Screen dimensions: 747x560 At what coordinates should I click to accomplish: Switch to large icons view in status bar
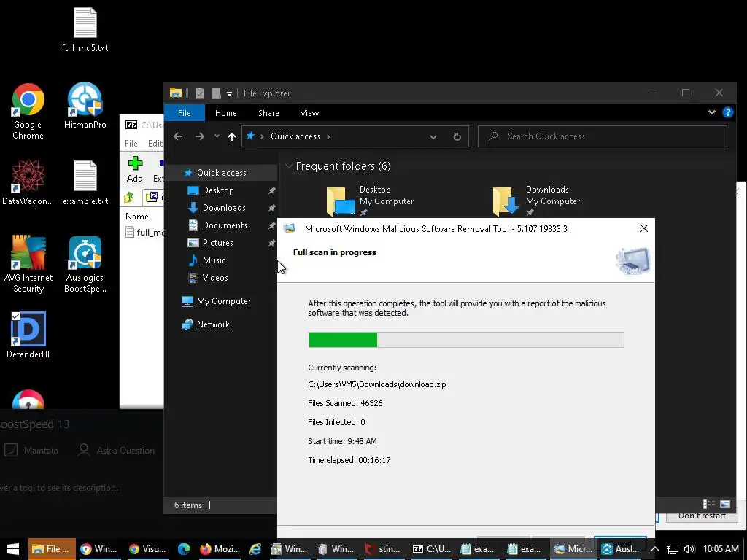coord(725,505)
